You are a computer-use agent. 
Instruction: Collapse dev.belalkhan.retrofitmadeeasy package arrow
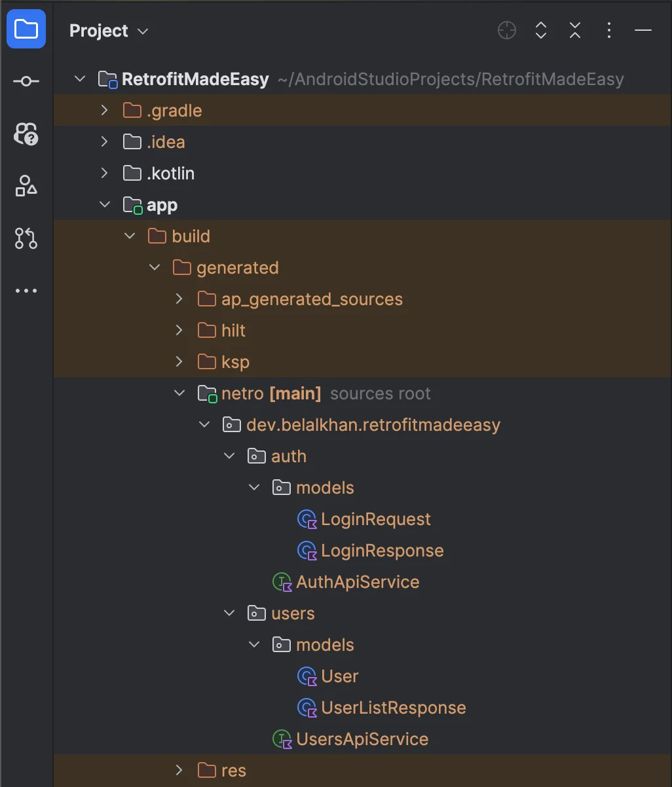click(204, 425)
